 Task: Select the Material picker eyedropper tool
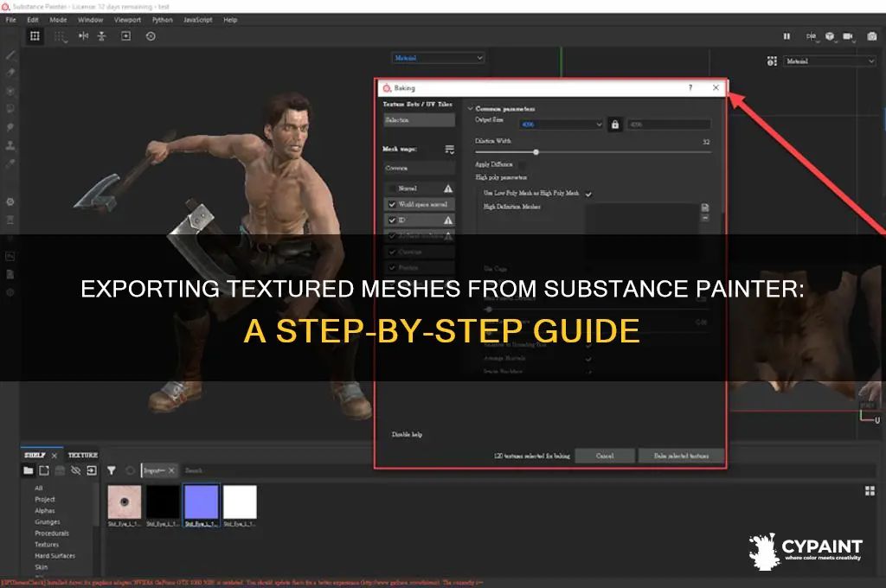(x=10, y=163)
